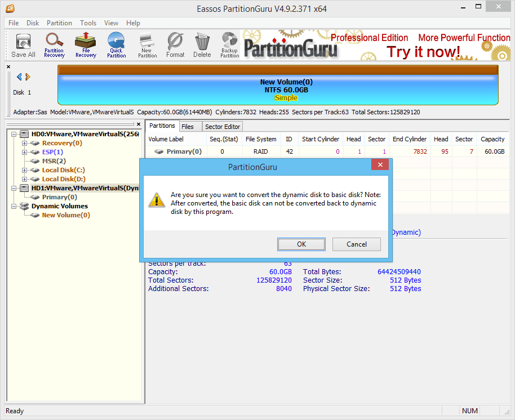Sort by Capacity column header
The width and height of the screenshot is (515, 420).
(492, 139)
